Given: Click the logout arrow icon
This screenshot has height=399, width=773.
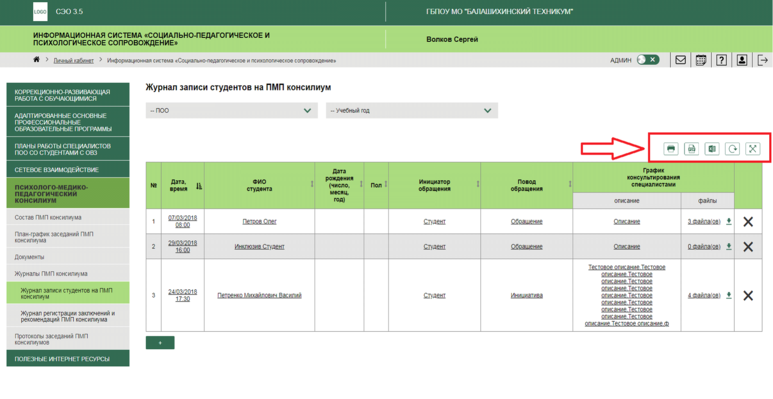Looking at the screenshot, I should point(762,60).
